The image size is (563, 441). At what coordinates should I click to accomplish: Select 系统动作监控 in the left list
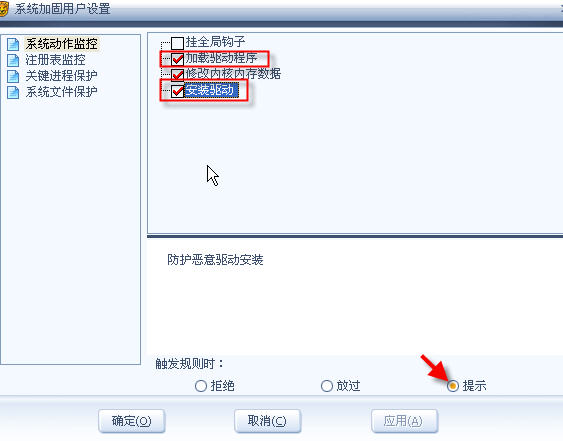tap(61, 44)
